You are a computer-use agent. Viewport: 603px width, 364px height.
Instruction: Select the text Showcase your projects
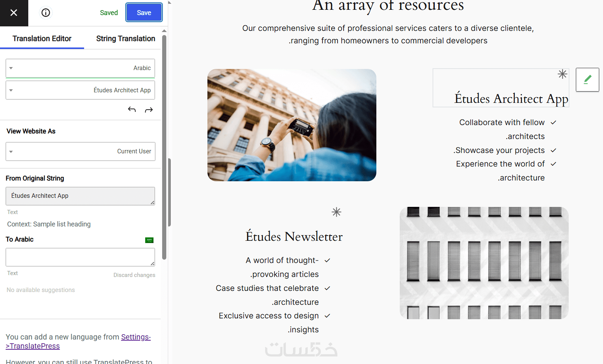[x=499, y=150]
